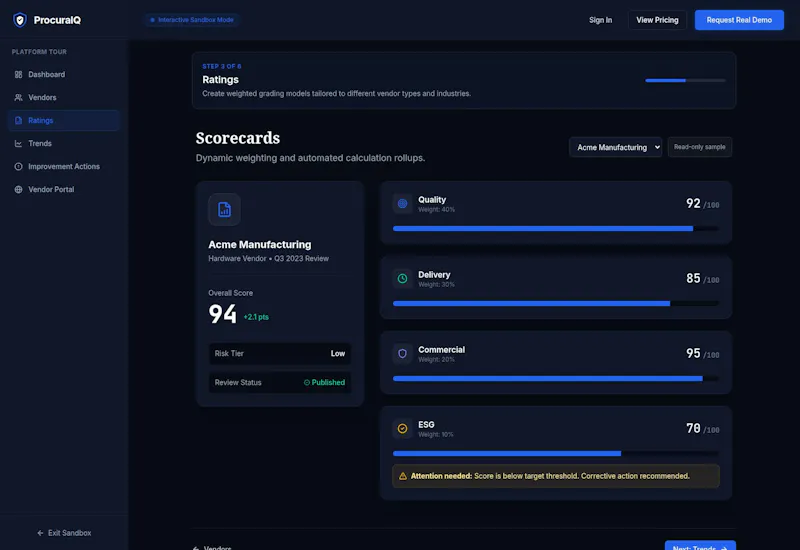Click the ESG score 70
The width and height of the screenshot is (800, 550).
point(693,429)
